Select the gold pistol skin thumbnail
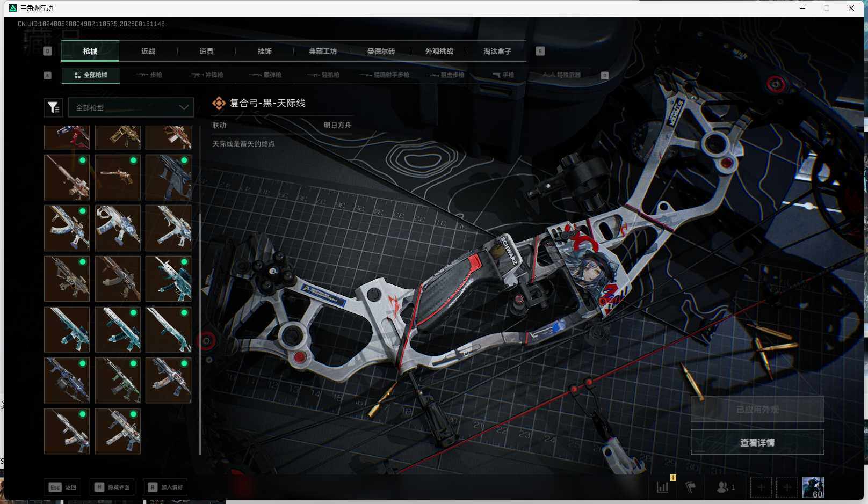Viewport: 868px width, 504px height. point(118,178)
